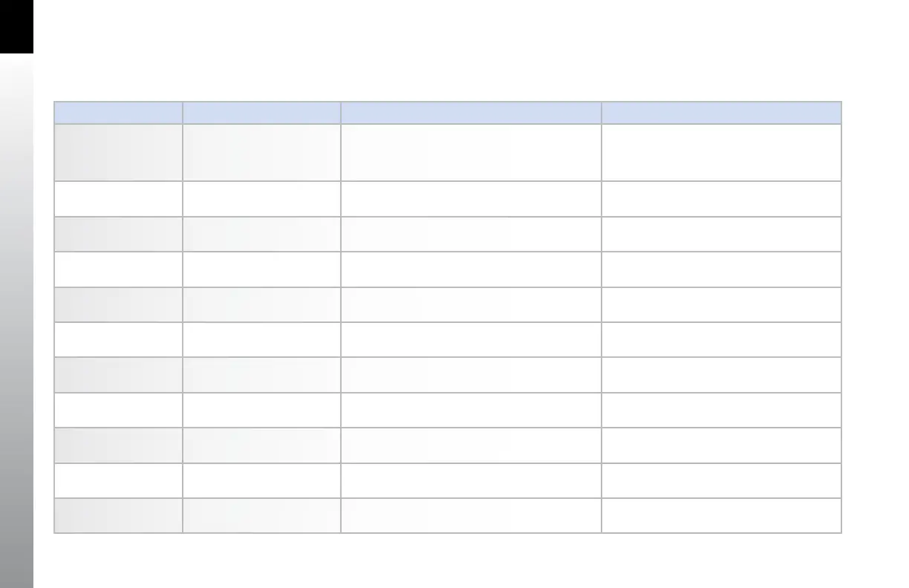
Task: Click third body row's fourth column cell
Action: [721, 234]
